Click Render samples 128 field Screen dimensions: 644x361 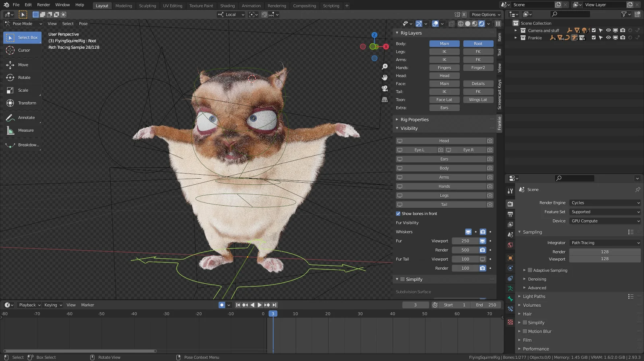[x=605, y=252]
